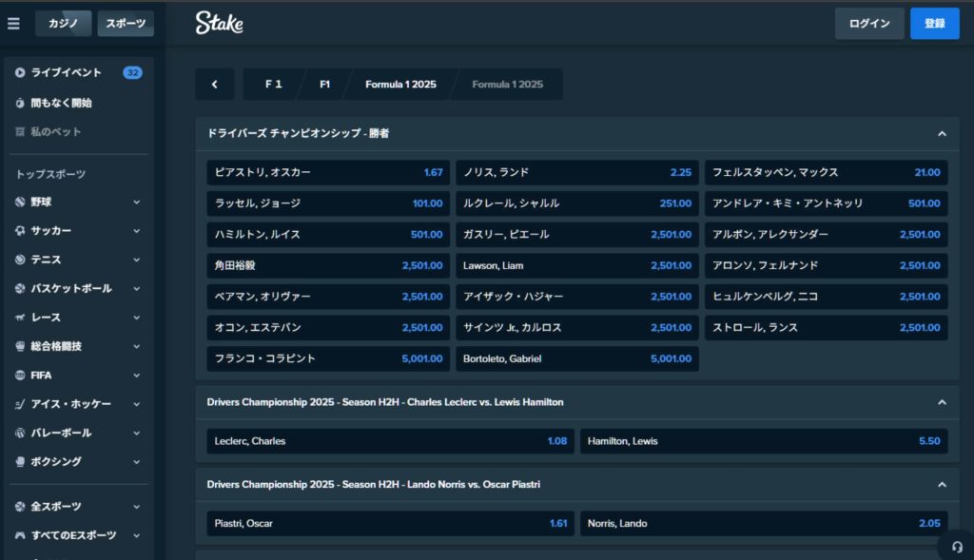The image size is (974, 560).
Task: Click the MMA (総合格闘技) glove icon
Action: point(20,346)
